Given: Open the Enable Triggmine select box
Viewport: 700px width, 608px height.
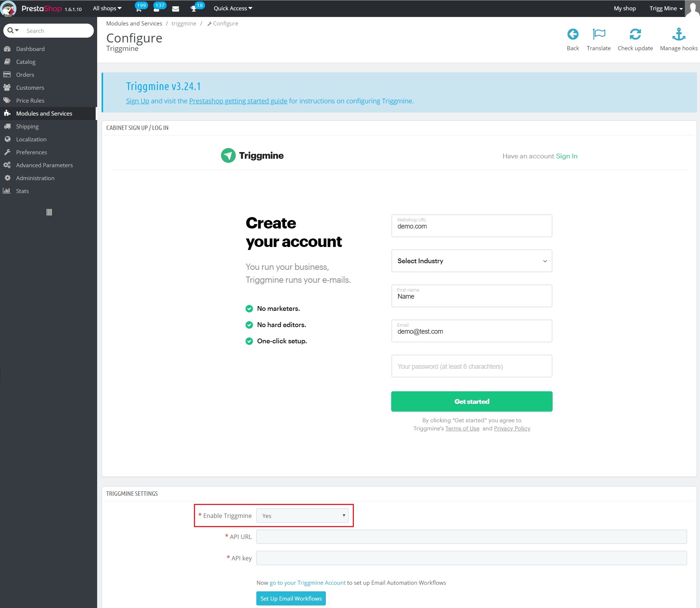Looking at the screenshot, I should 303,516.
